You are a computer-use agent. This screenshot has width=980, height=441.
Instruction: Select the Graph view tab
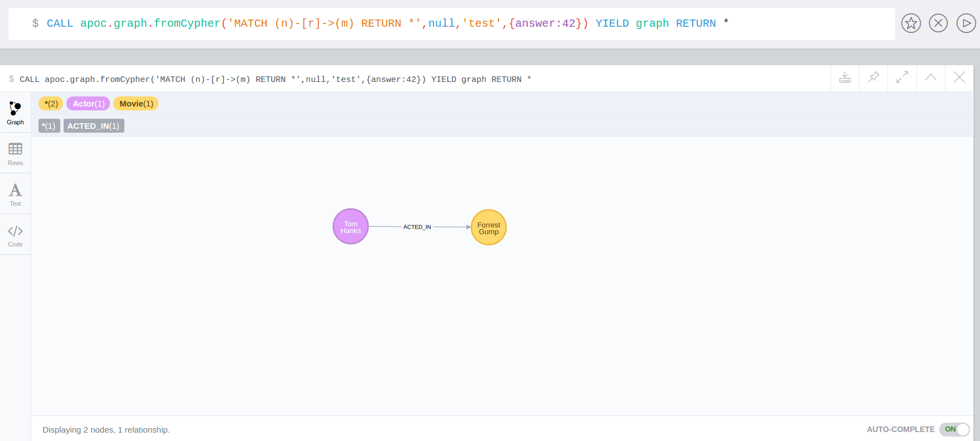point(15,113)
